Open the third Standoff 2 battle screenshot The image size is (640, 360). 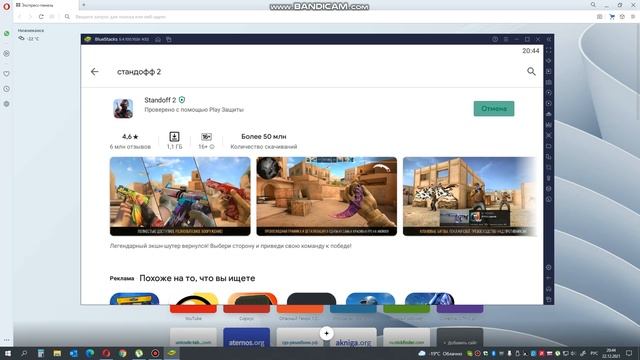(x=469, y=196)
